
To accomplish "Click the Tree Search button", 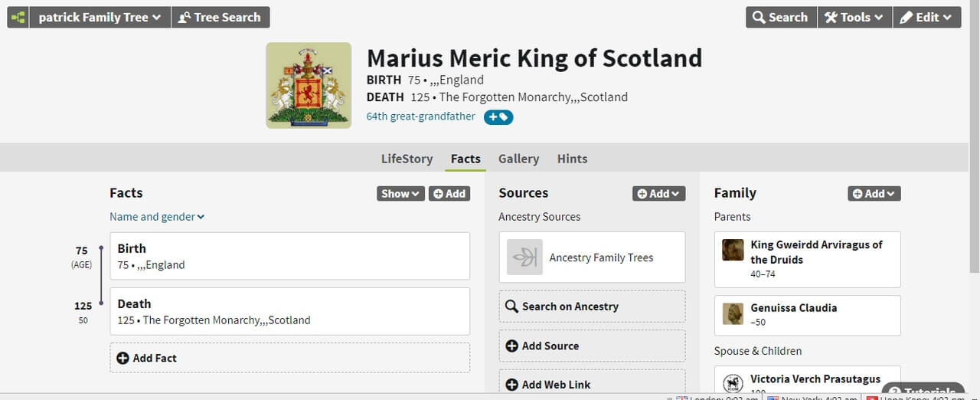I will point(220,17).
